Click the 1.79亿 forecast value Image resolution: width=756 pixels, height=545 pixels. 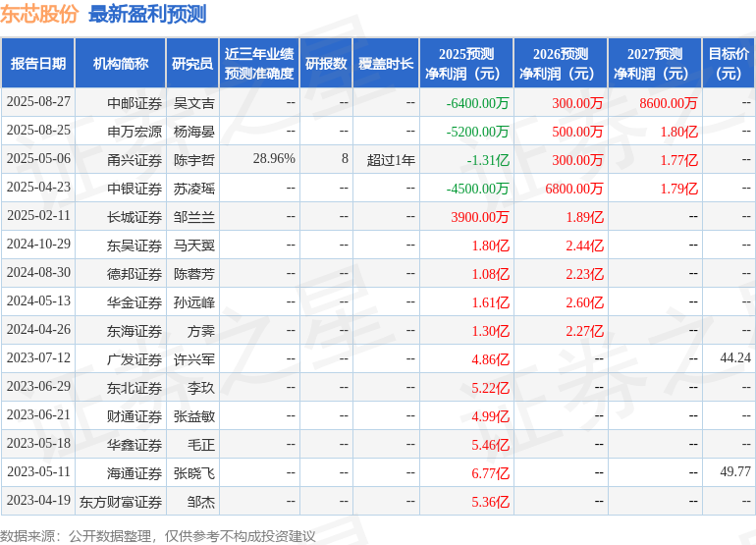point(678,189)
